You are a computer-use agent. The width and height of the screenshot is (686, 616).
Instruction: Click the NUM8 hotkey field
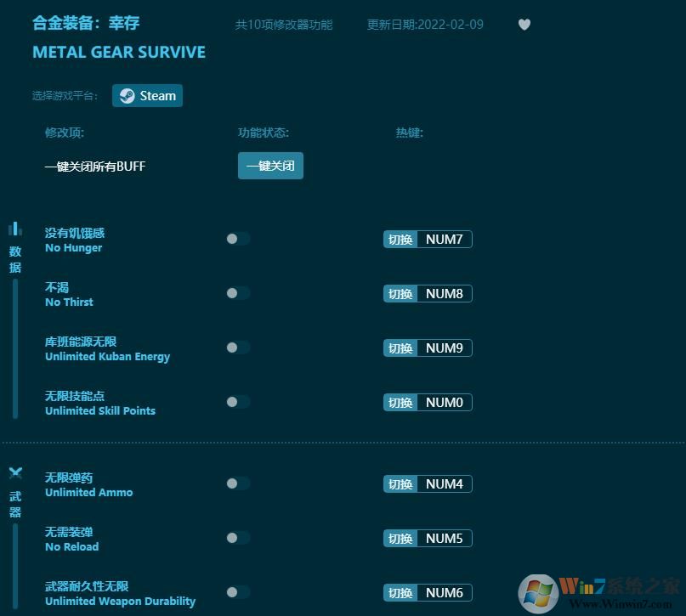pos(444,294)
